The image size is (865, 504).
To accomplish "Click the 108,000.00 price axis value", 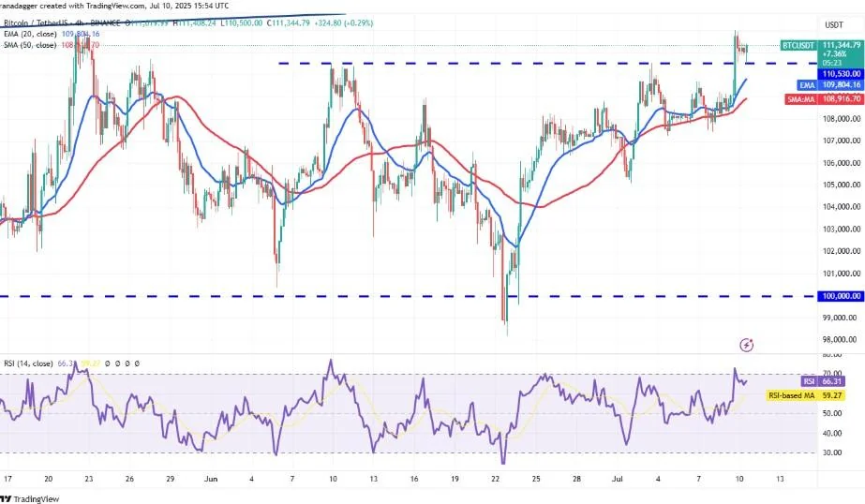I will point(842,119).
